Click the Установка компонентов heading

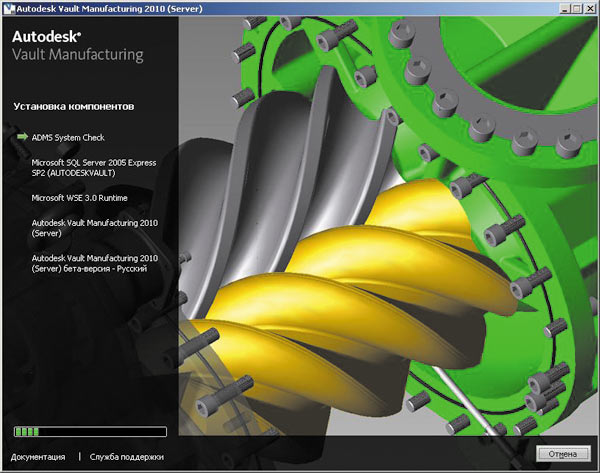click(x=73, y=106)
